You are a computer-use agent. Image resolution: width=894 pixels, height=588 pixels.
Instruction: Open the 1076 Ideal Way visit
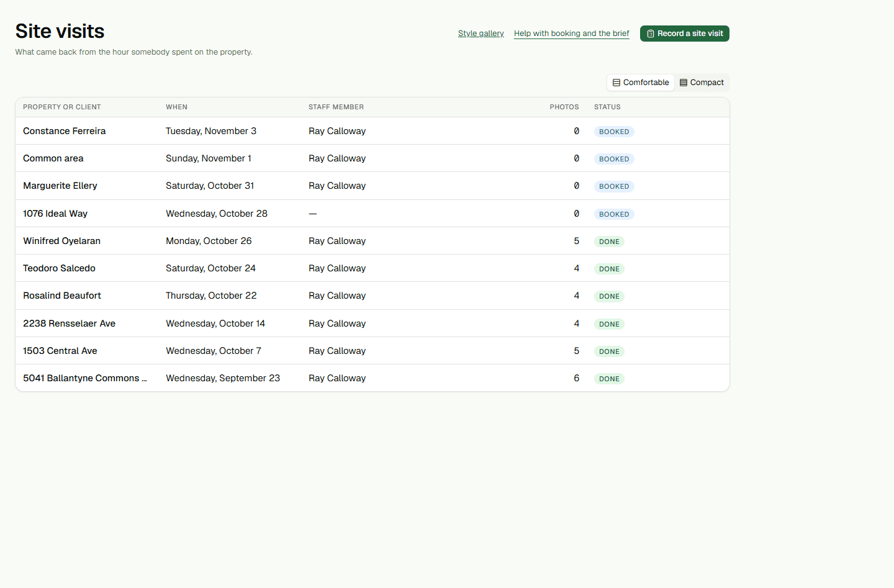(x=372, y=214)
